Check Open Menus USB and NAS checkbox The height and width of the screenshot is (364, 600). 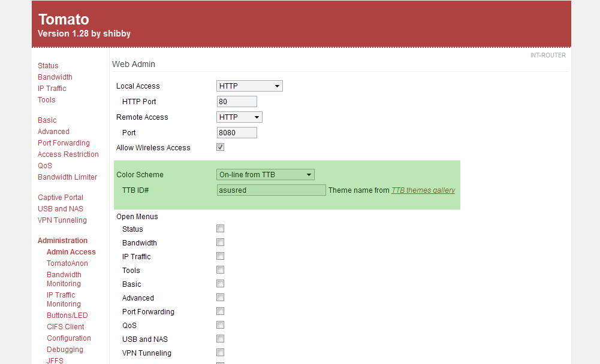(x=220, y=339)
